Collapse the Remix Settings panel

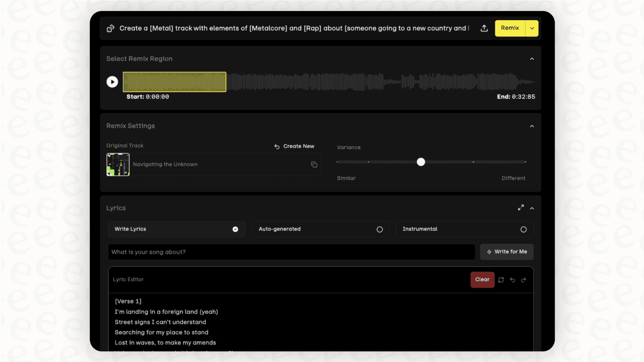(x=532, y=126)
